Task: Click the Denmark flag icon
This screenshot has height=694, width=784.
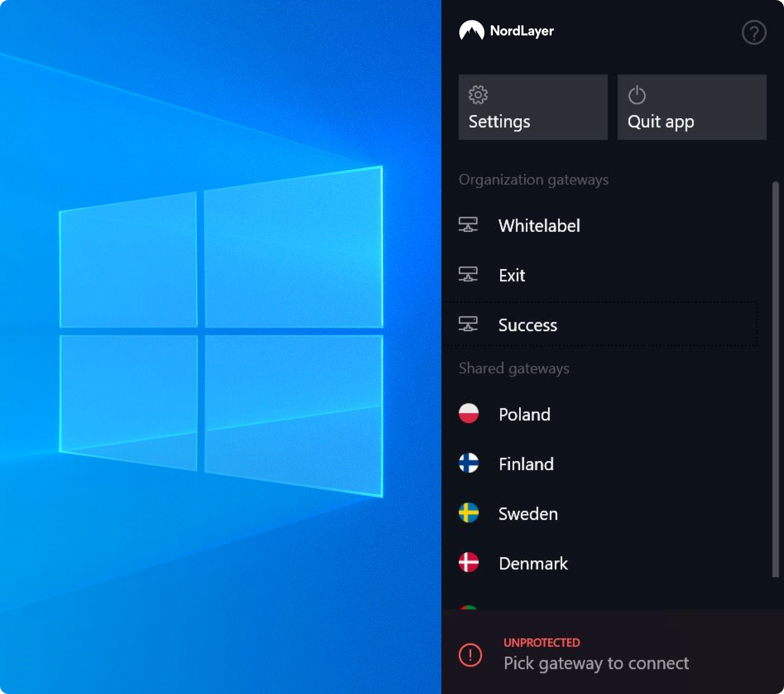Action: [469, 563]
